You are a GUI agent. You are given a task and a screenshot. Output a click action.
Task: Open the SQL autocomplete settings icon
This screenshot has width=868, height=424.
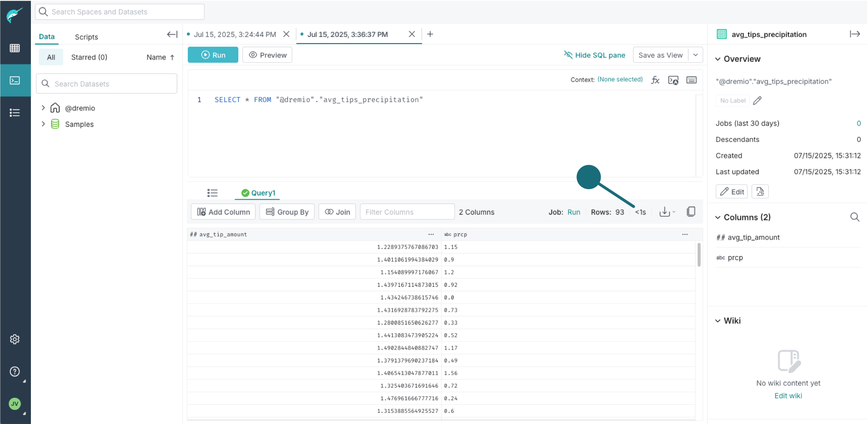point(673,80)
